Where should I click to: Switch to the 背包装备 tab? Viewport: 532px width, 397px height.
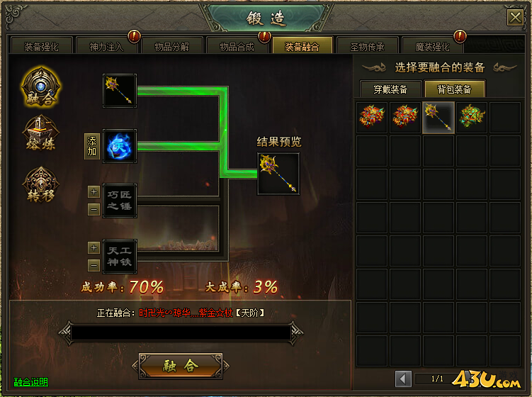pyautogui.click(x=454, y=89)
